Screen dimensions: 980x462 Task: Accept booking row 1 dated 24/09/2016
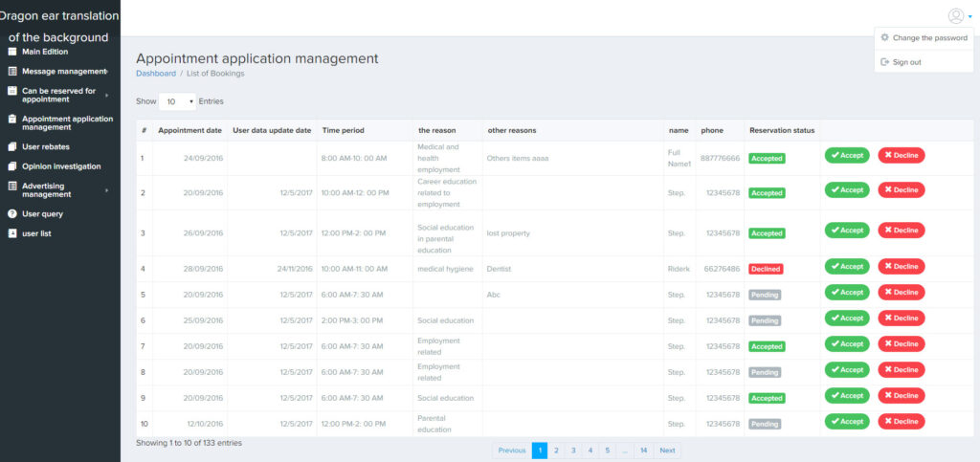tap(847, 156)
